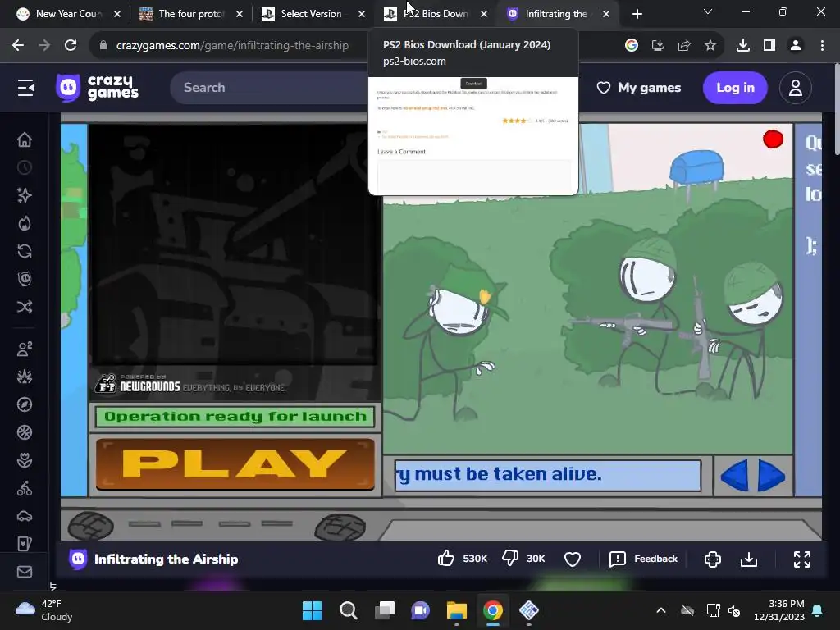Click the Random shuffle icon in sidebar
This screenshot has height=630, width=840.
(x=25, y=307)
